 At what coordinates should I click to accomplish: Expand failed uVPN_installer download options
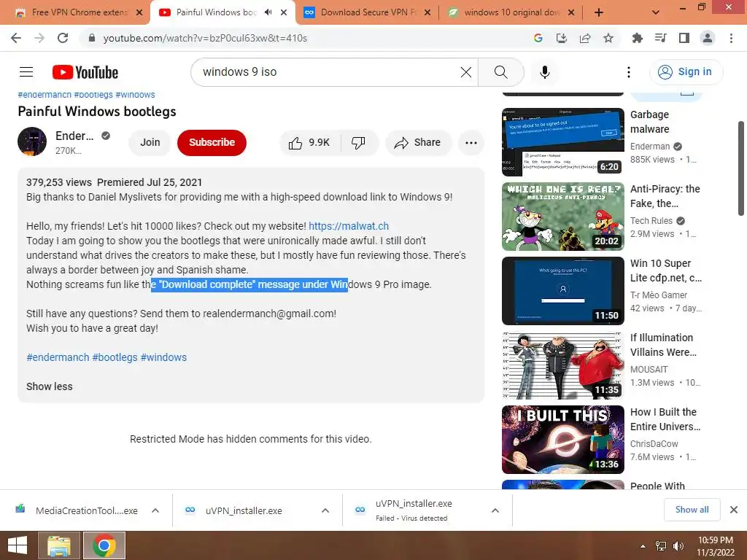click(x=495, y=510)
